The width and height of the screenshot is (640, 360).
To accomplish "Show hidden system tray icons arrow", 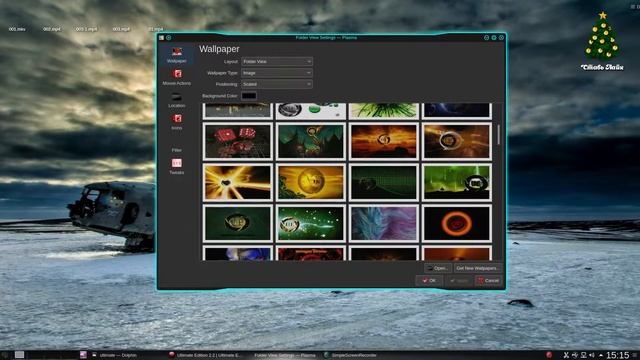I will click(601, 356).
